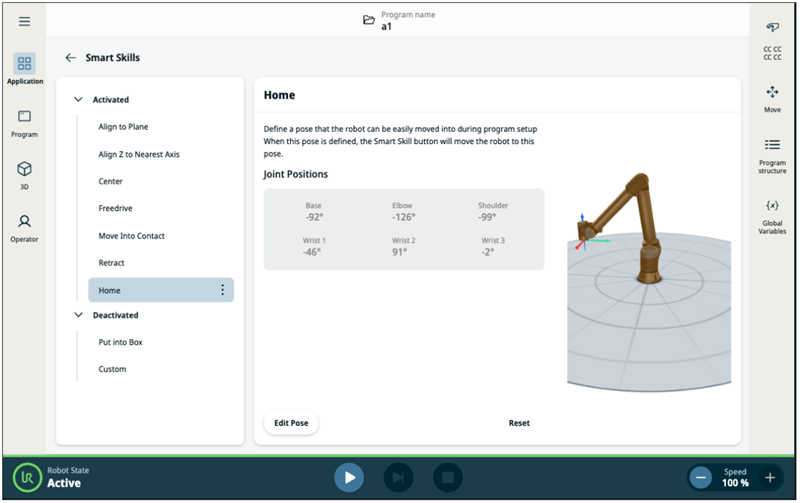Screen dimensions: 800x503
Task: Click the Reset button
Action: [519, 423]
